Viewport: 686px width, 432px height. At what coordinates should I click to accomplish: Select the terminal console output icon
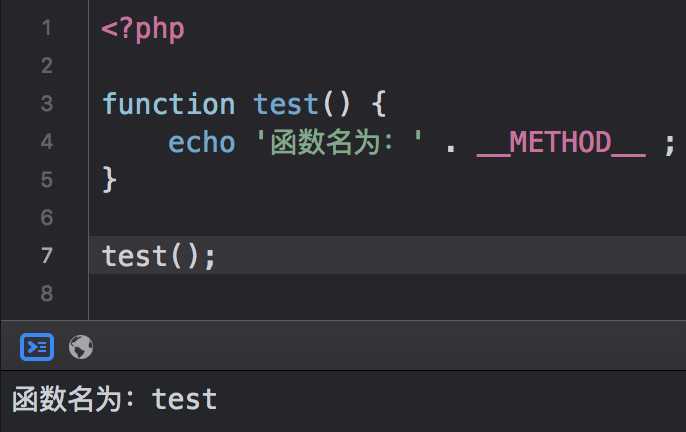pyautogui.click(x=37, y=347)
